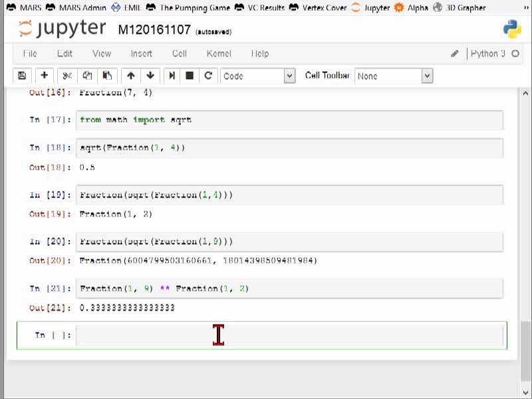Open the Edit menu
Image resolution: width=532 pixels, height=399 pixels.
click(65, 54)
